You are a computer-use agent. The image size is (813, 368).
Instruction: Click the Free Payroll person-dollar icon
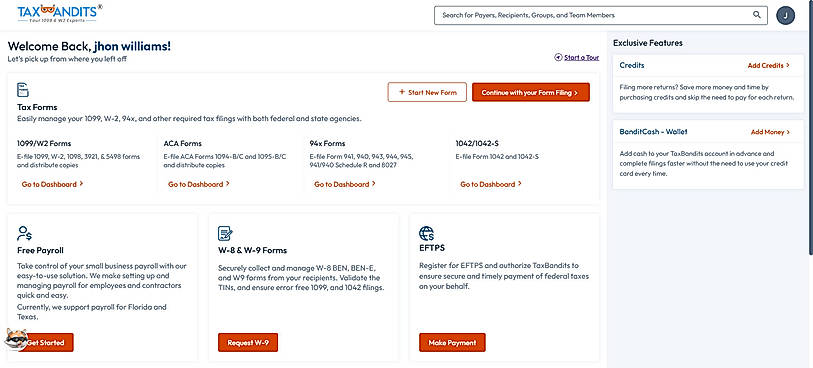tap(24, 233)
